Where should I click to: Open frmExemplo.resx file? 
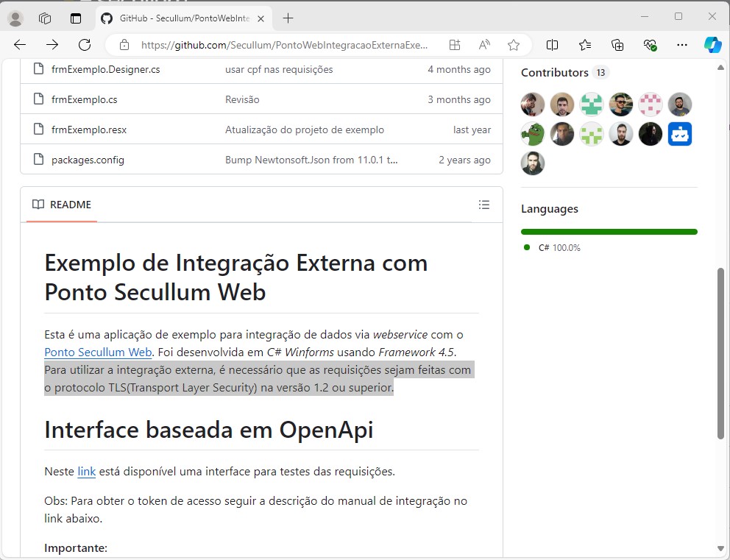tap(89, 130)
